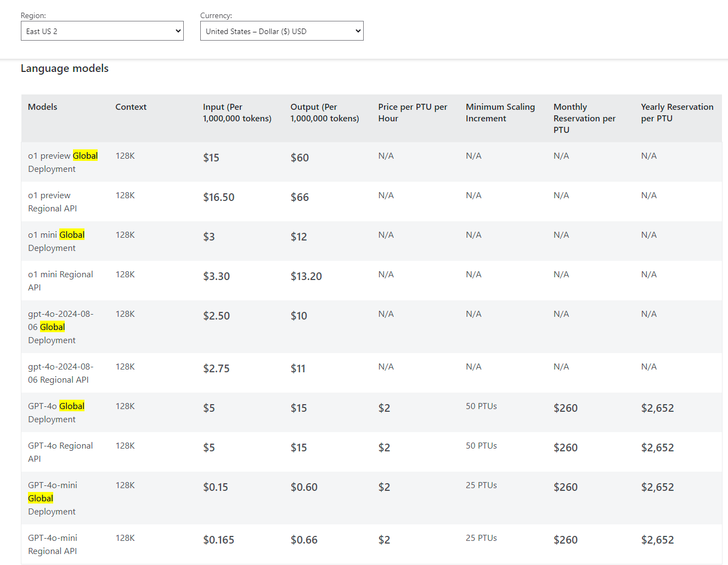Click the Models column header

click(43, 107)
